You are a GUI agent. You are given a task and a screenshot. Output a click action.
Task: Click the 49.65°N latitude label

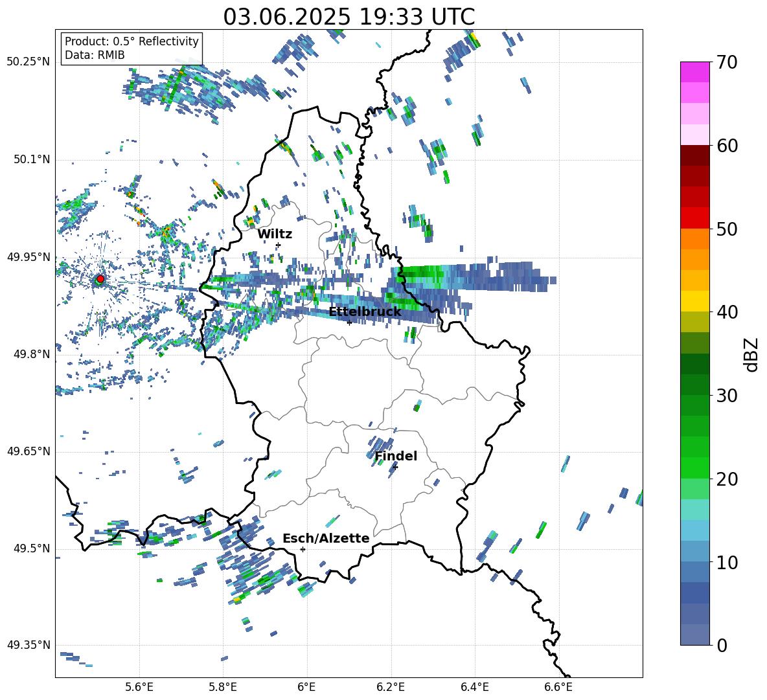coord(29,451)
